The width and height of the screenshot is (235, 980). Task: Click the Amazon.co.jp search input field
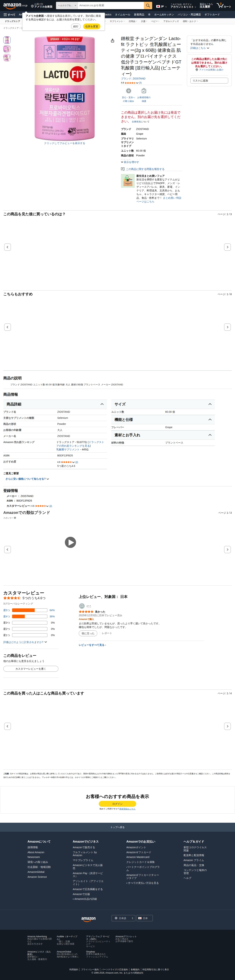[111, 6]
